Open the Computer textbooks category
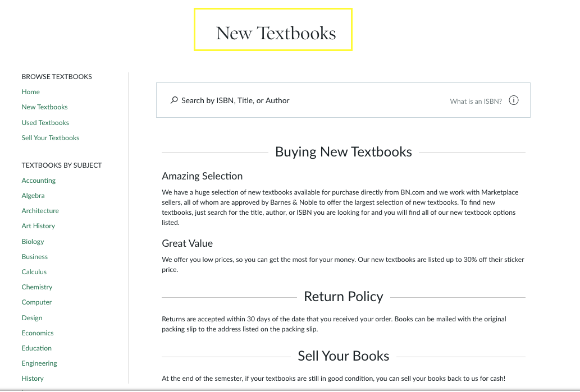Image resolution: width=580 pixels, height=392 pixels. pyautogui.click(x=36, y=302)
